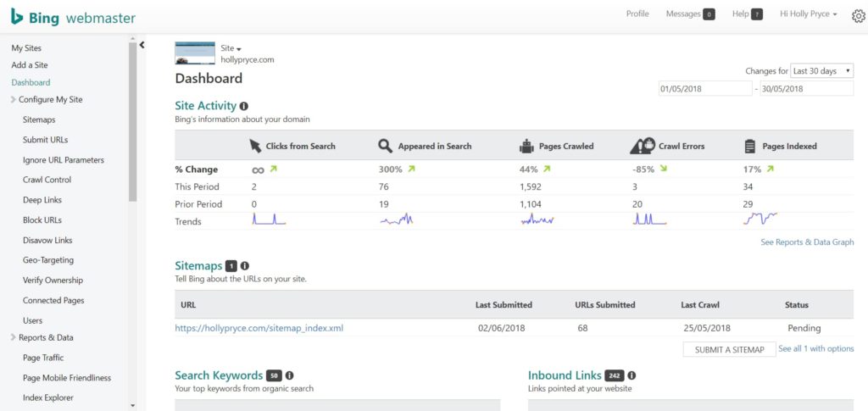Open Verify Ownership in the sidebar
The height and width of the screenshot is (411, 868).
[x=53, y=280]
